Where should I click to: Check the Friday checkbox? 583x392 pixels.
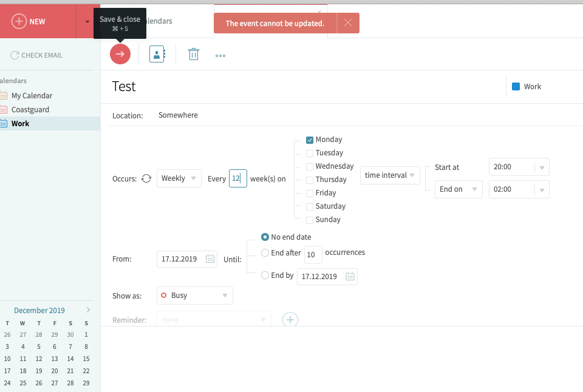click(309, 193)
